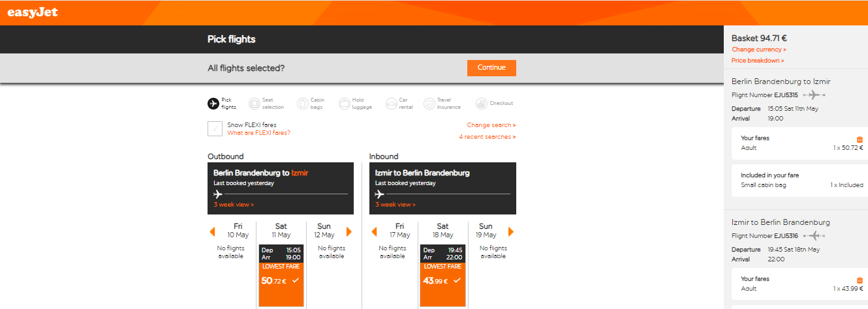Show later inbound dates with right arrow
868x309 pixels.
(x=510, y=231)
